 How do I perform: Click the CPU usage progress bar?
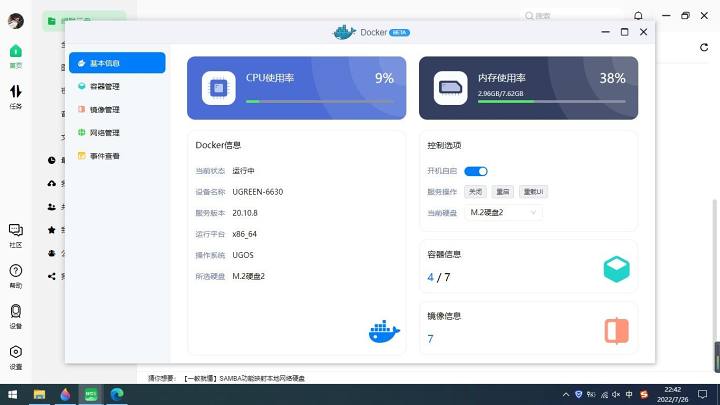tap(320, 101)
